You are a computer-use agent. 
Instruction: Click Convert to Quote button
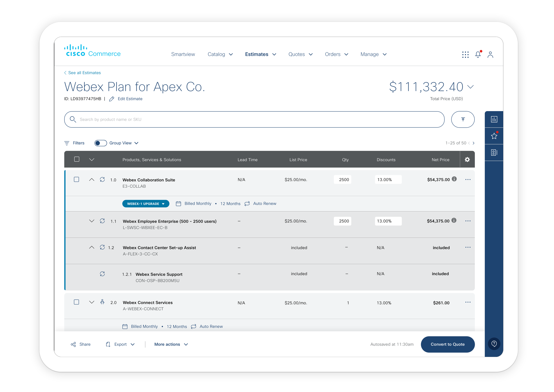point(448,344)
